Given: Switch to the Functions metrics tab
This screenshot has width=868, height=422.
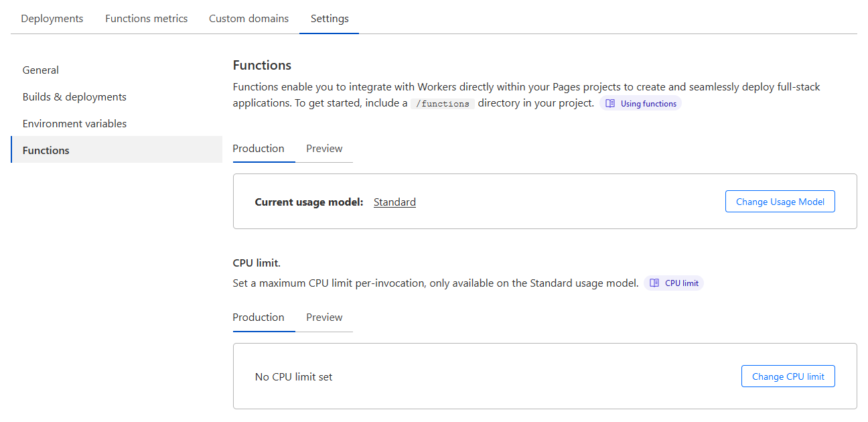Looking at the screenshot, I should [x=146, y=19].
